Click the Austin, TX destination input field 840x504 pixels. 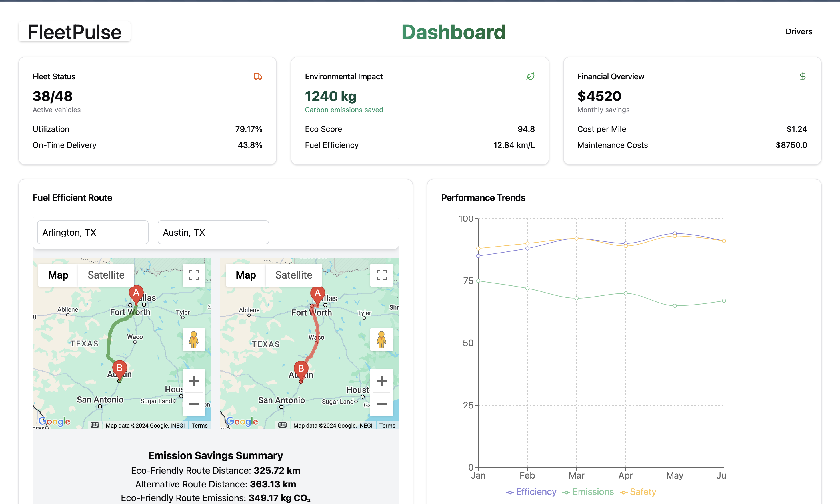coord(213,232)
